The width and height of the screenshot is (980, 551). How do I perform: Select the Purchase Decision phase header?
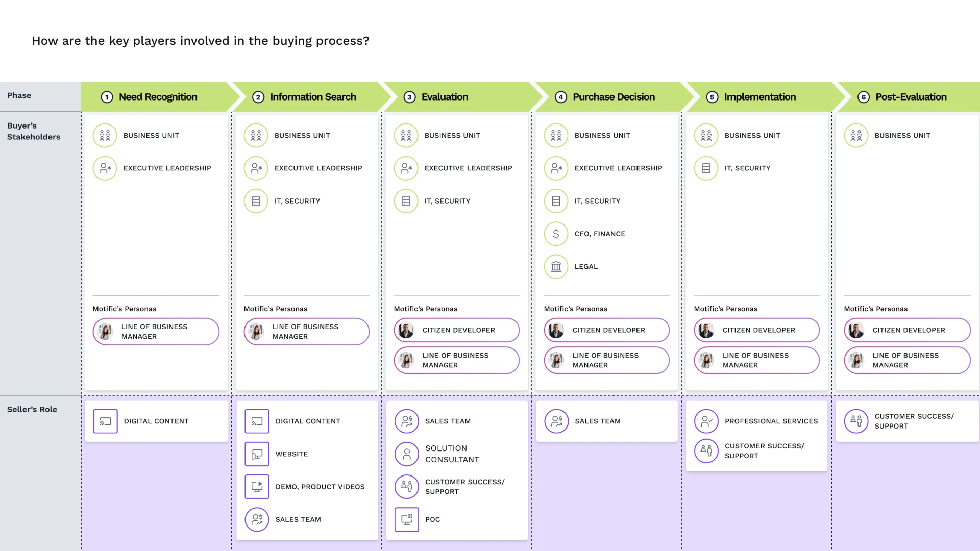click(614, 97)
